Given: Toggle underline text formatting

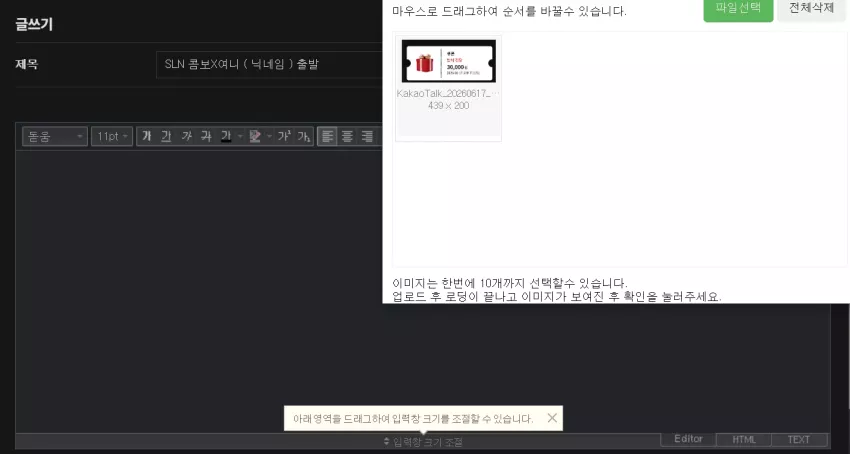Looking at the screenshot, I should click(x=166, y=137).
